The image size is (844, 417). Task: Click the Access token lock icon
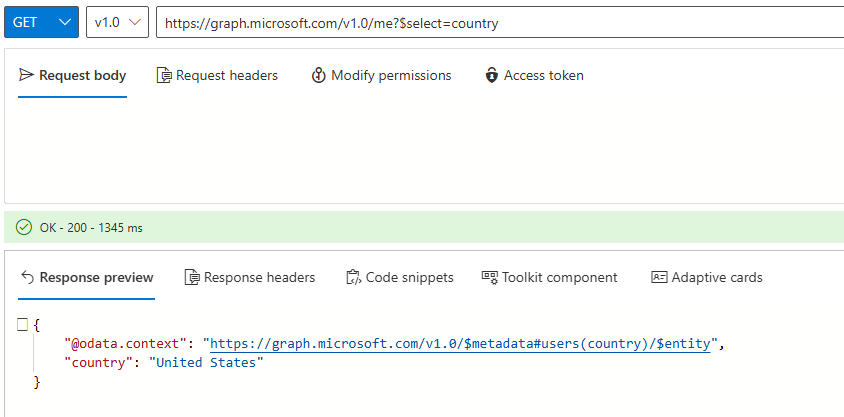coord(491,75)
